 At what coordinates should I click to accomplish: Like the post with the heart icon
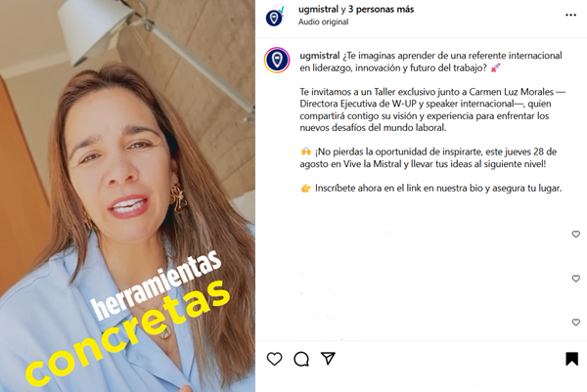[274, 359]
